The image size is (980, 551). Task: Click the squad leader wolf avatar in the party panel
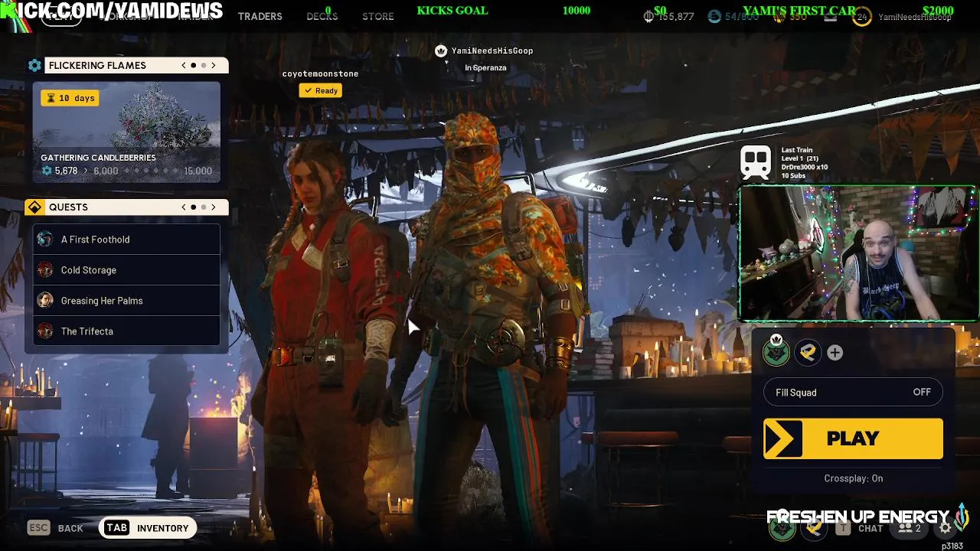[776, 352]
